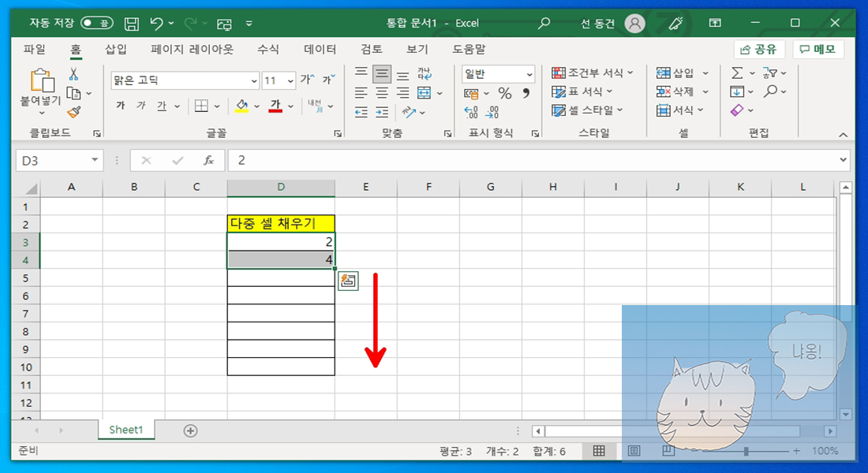Switch to the 페이지 레이아웃 tab
868x473 pixels.
[192, 49]
